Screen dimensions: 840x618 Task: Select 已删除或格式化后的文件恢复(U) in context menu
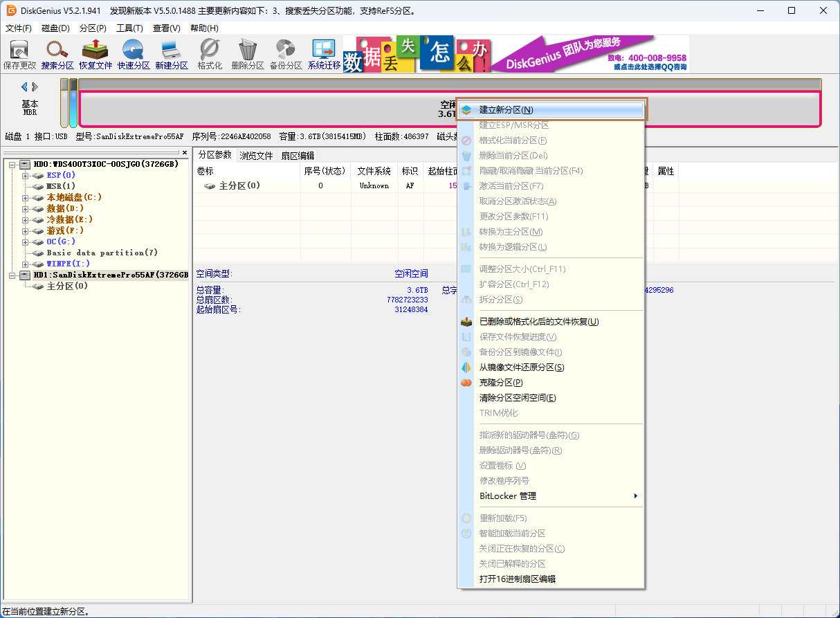pos(551,321)
